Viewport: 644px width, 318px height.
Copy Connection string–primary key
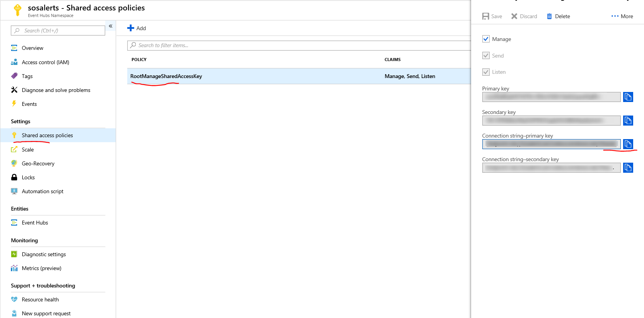click(628, 144)
